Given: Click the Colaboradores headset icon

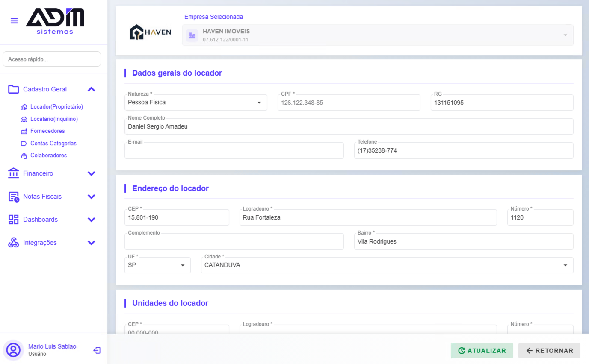Looking at the screenshot, I should [x=24, y=156].
